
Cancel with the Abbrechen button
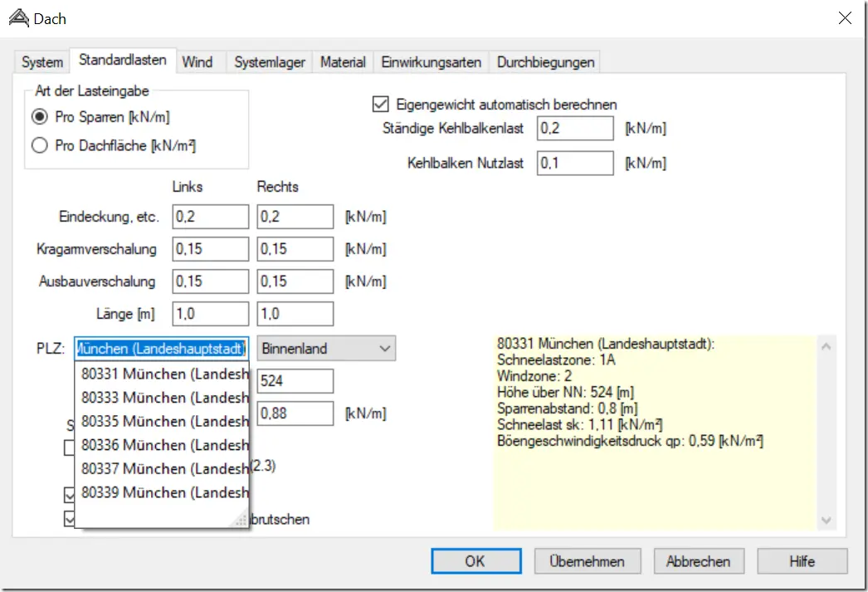click(x=699, y=561)
